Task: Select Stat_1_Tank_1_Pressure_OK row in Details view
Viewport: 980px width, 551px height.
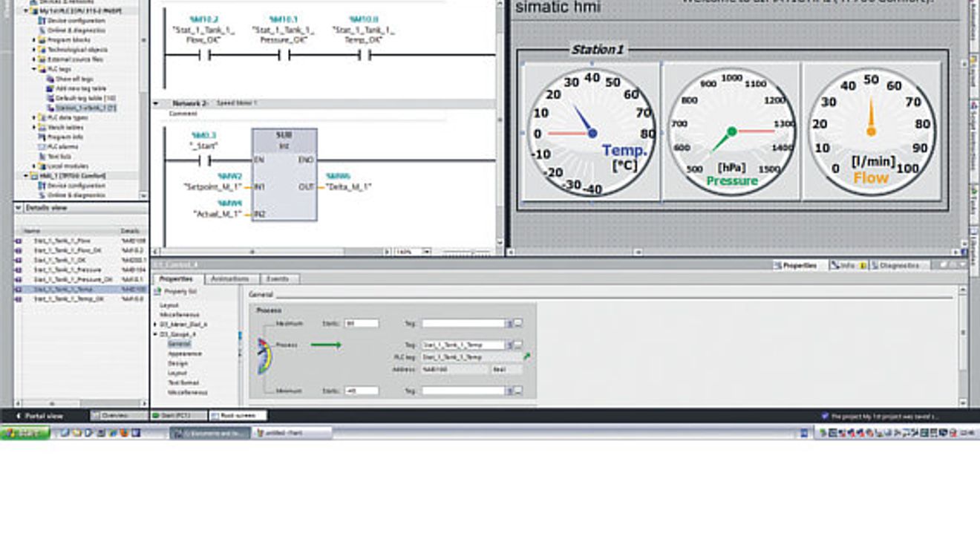Action: coord(80,279)
